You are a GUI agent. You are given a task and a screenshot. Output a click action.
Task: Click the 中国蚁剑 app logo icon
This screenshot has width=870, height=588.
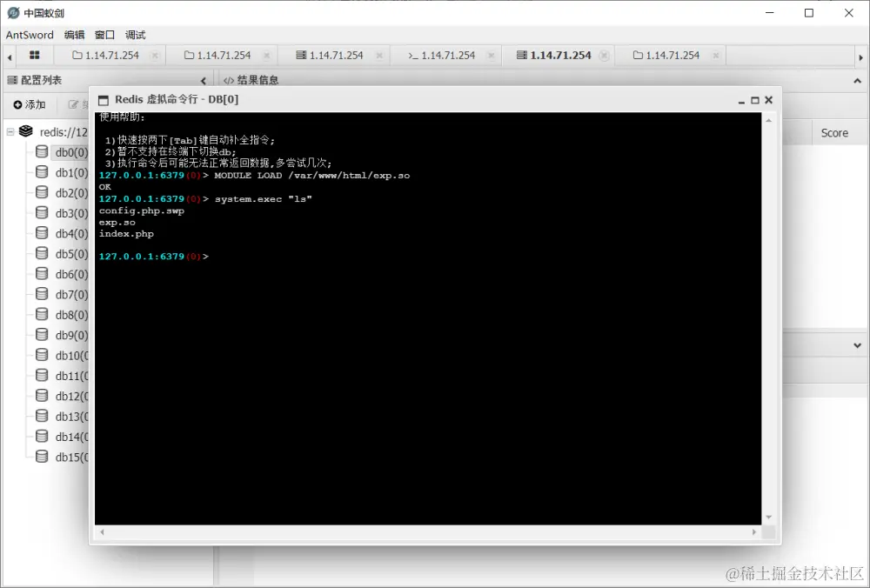pos(13,13)
